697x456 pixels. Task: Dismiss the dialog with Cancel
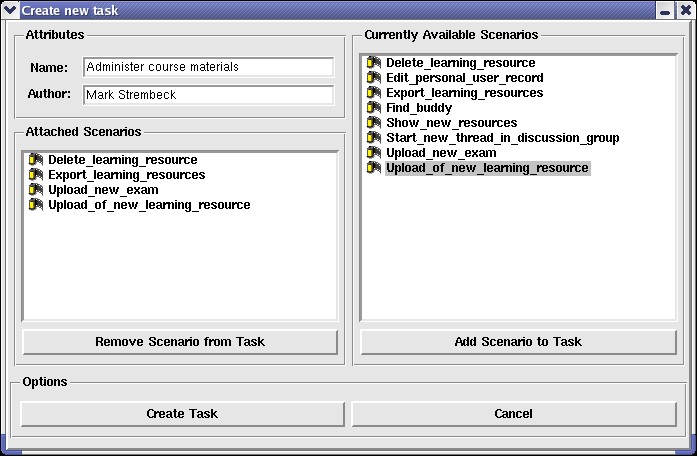click(x=514, y=414)
